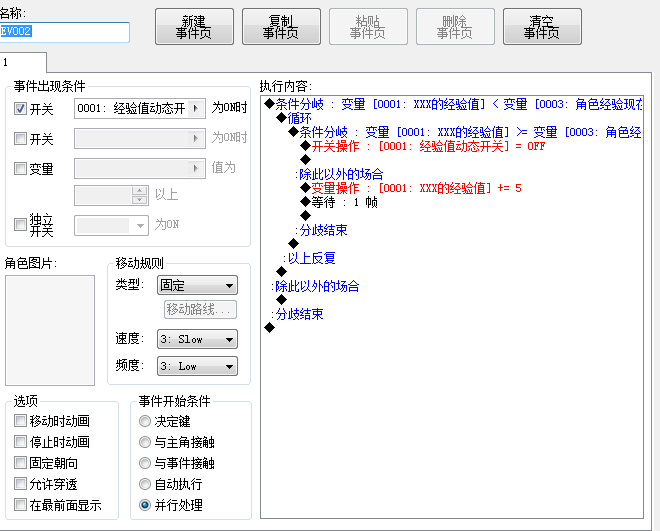Select event page tab 1
This screenshot has width=660, height=531.
pos(23,63)
